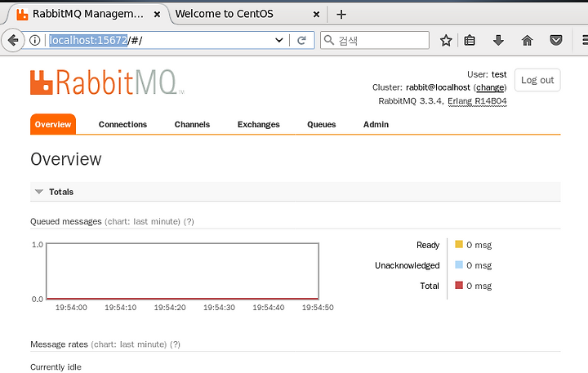The height and width of the screenshot is (373, 588).
Task: Open site information icon in address bar
Action: pyautogui.click(x=35, y=40)
